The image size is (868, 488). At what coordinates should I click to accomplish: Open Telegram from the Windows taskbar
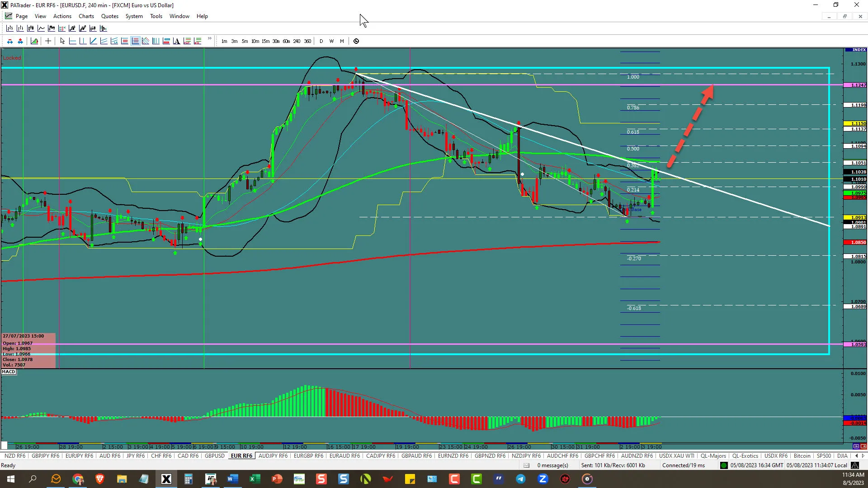521,479
